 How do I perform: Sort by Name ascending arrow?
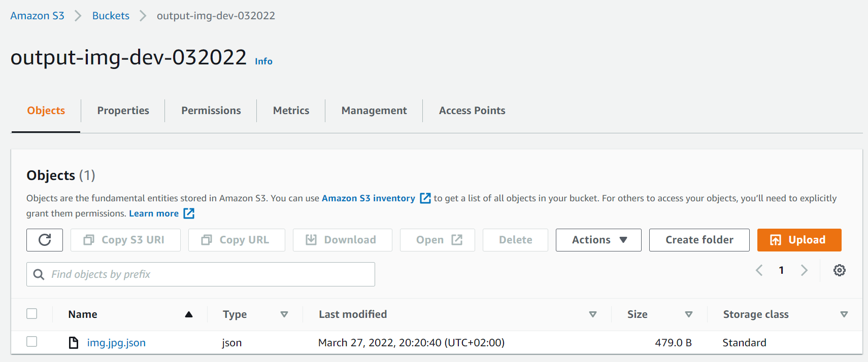click(189, 314)
